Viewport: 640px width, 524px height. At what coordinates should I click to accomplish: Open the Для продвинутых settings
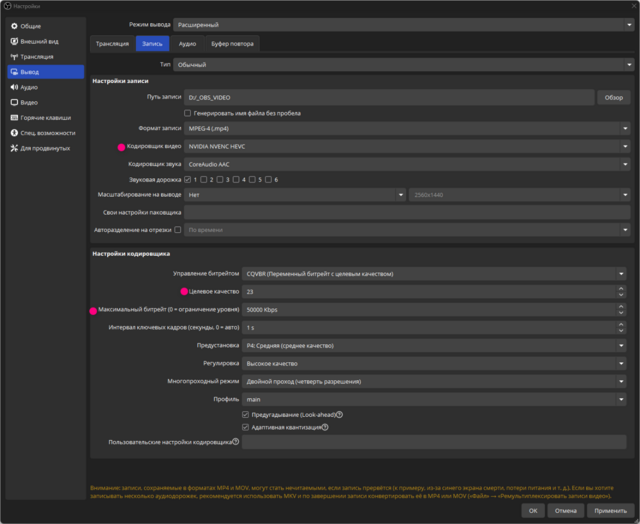click(44, 148)
